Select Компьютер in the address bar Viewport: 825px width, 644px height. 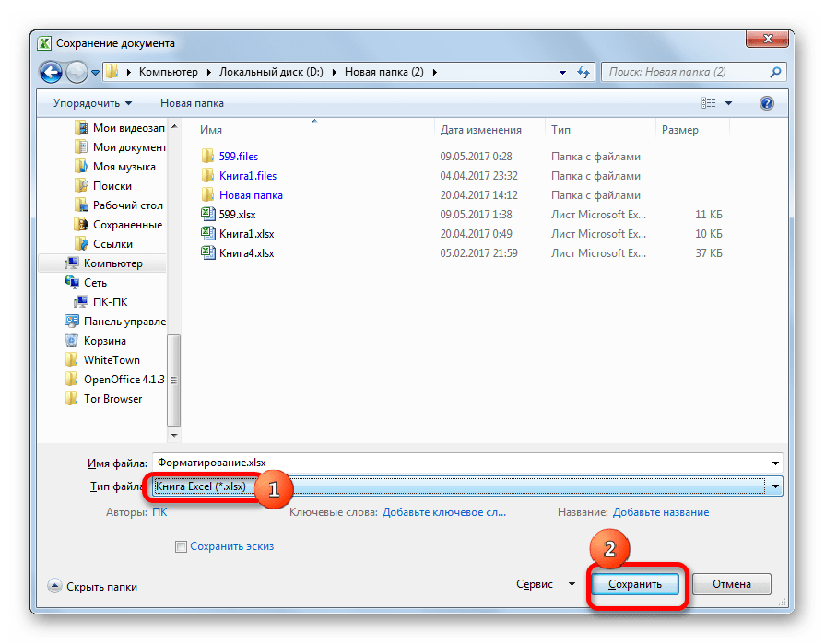tap(169, 72)
